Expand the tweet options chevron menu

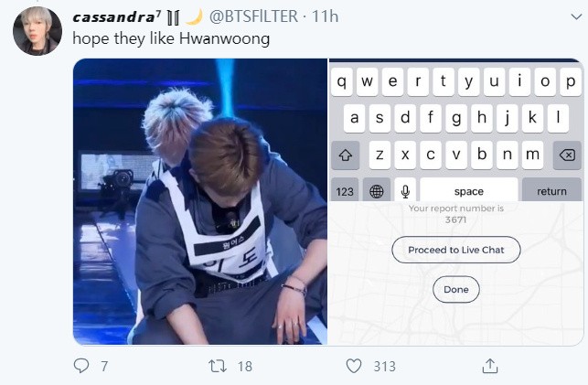tap(576, 16)
